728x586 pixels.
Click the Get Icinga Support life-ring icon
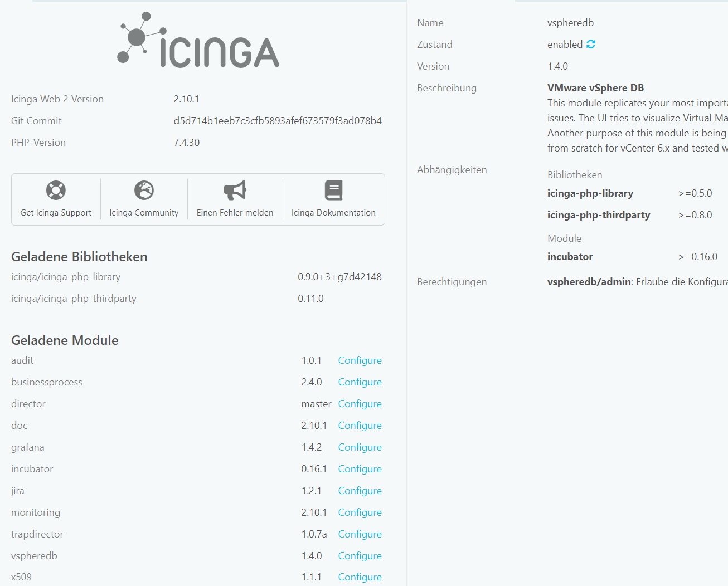pos(55,190)
